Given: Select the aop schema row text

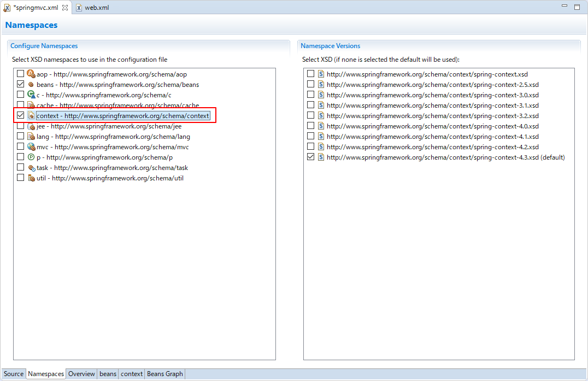Looking at the screenshot, I should click(111, 74).
